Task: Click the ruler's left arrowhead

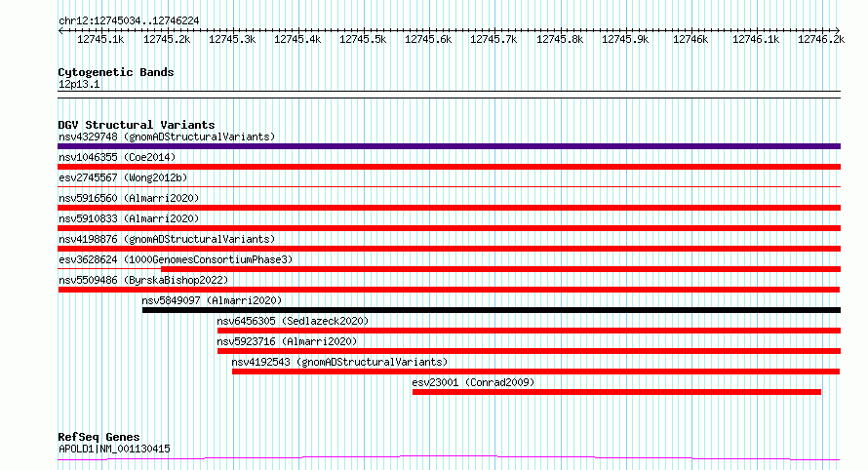Action: click(60, 30)
